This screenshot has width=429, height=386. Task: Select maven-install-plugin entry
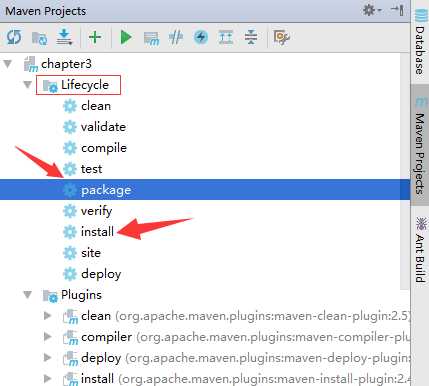245,379
